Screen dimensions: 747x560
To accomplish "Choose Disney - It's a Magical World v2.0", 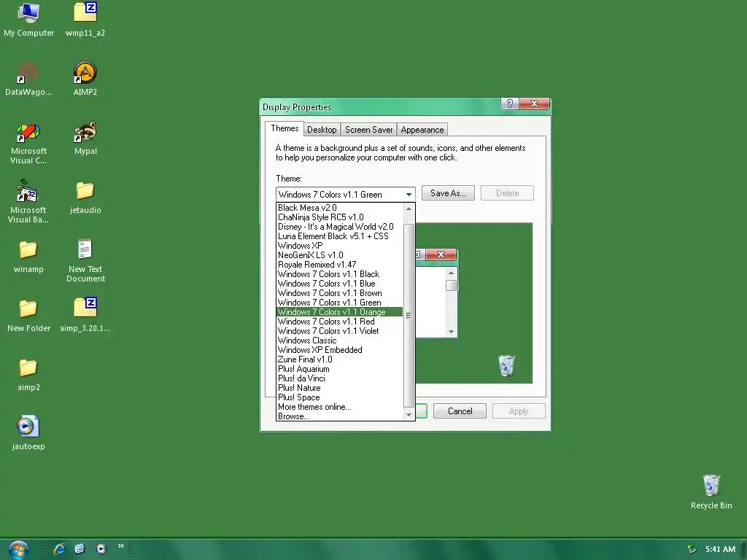I will (x=339, y=227).
